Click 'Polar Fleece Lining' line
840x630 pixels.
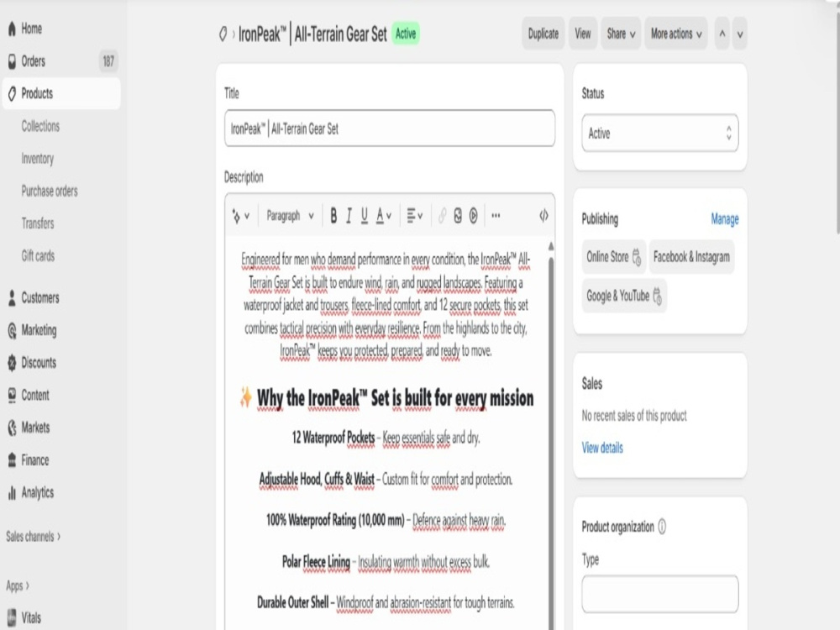coord(386,562)
